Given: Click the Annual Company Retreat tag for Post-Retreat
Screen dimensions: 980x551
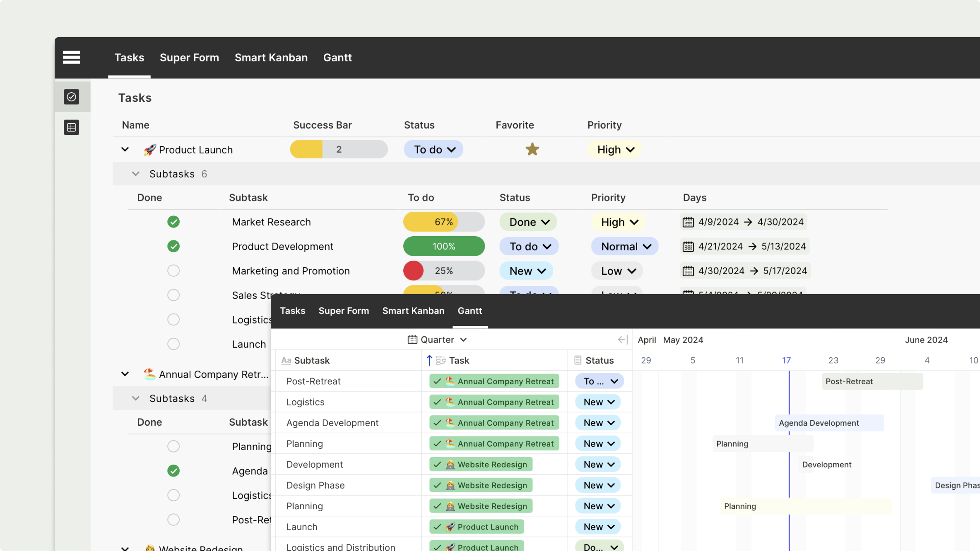Looking at the screenshot, I should click(494, 381).
